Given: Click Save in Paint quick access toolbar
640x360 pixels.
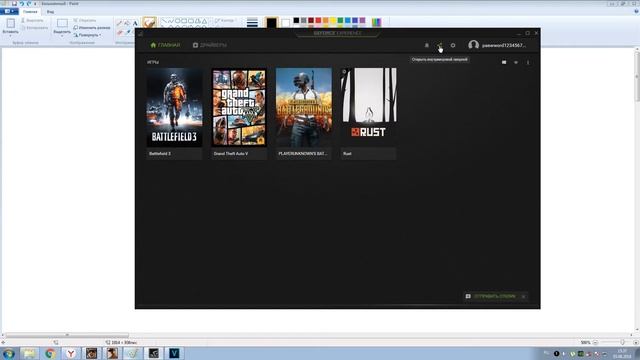Looking at the screenshot, I should tap(14, 4).
